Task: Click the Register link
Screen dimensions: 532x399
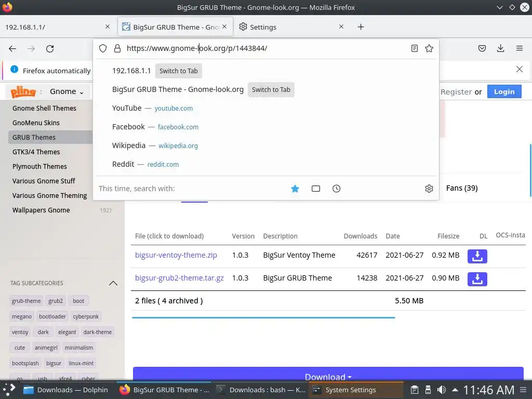Action: tap(456, 92)
